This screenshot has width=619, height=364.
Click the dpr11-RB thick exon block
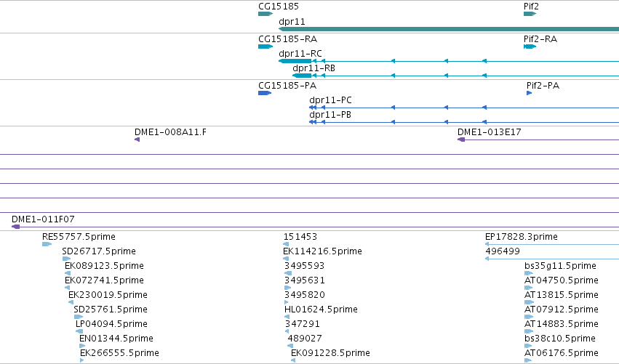point(302,76)
